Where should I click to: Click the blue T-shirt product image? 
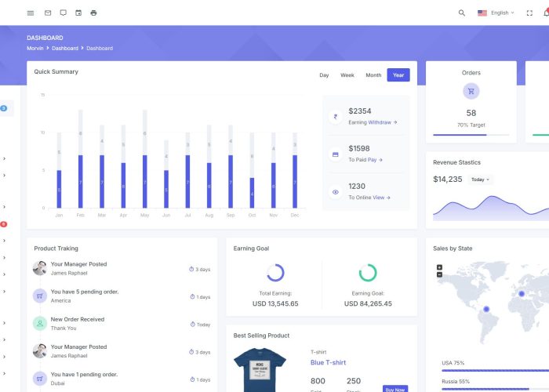click(x=260, y=370)
